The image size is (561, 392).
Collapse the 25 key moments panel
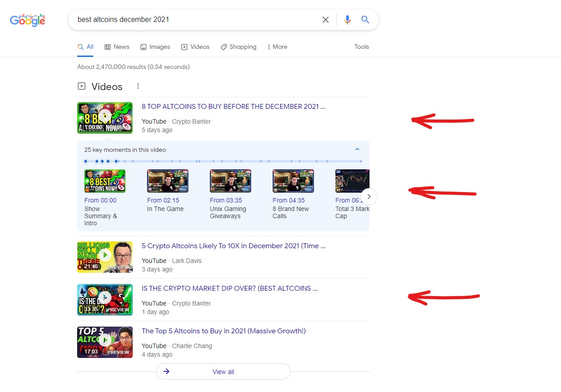tap(357, 150)
